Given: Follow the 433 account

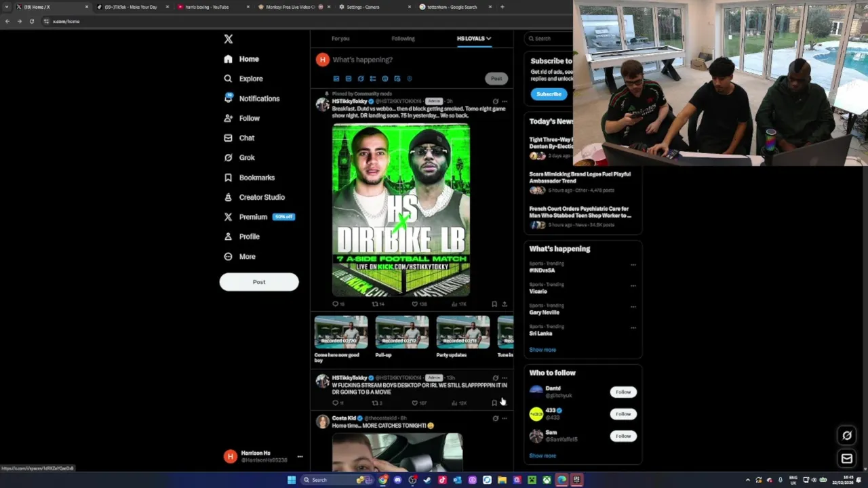Looking at the screenshot, I should [623, 413].
